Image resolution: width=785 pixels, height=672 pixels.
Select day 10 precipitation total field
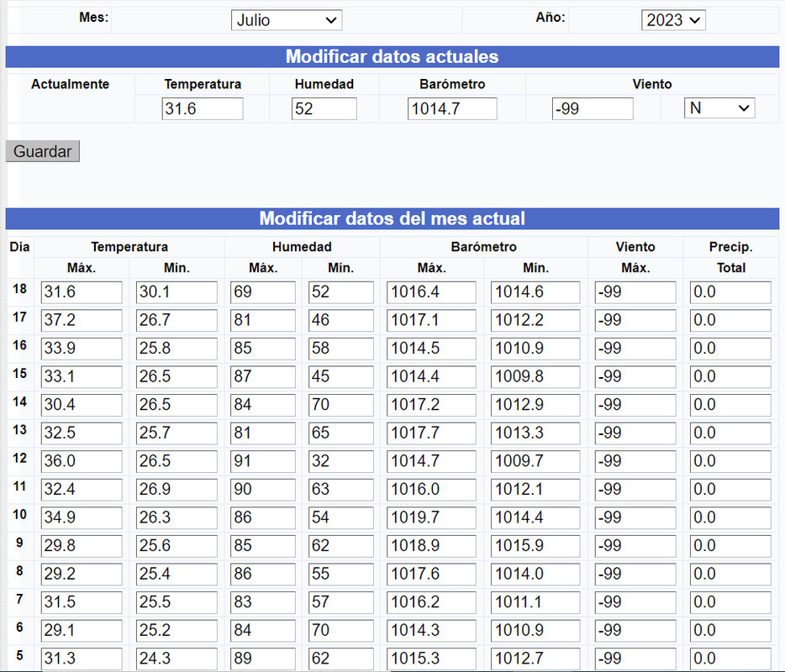tap(730, 517)
